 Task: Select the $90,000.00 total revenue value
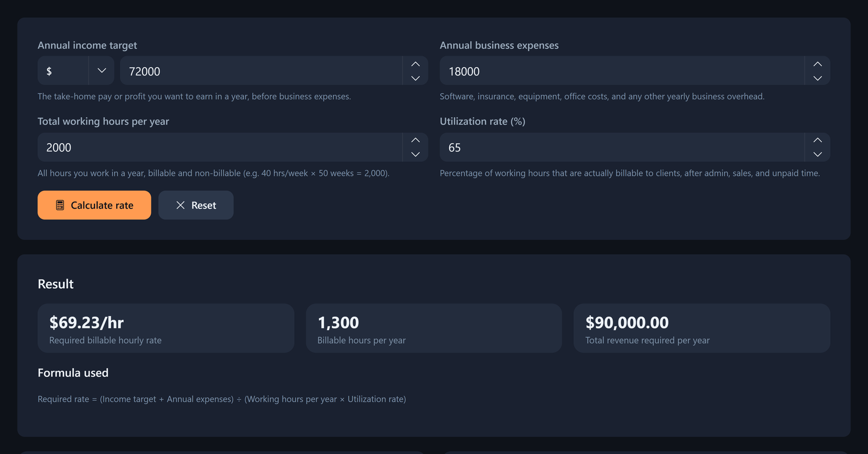(627, 323)
